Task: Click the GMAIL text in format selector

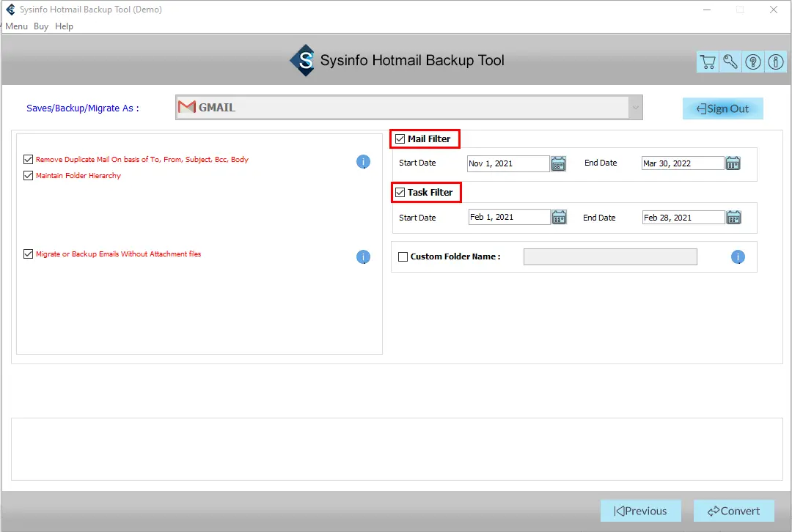Action: [x=217, y=108]
